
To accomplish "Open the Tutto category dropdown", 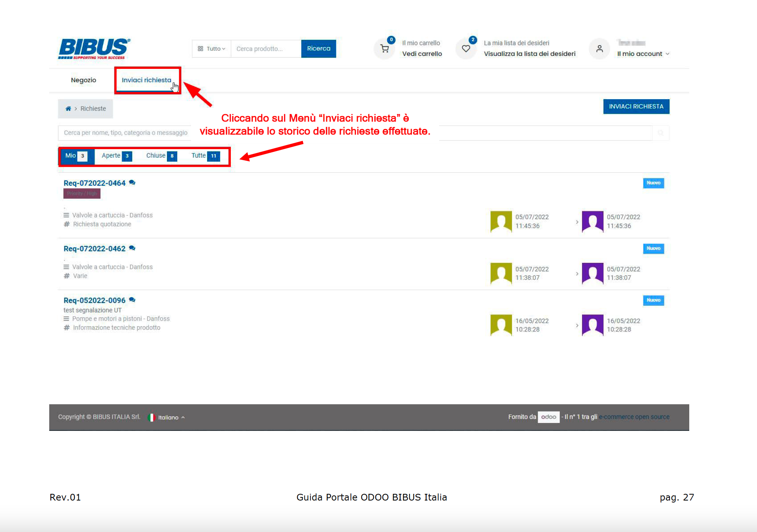I will pos(212,49).
